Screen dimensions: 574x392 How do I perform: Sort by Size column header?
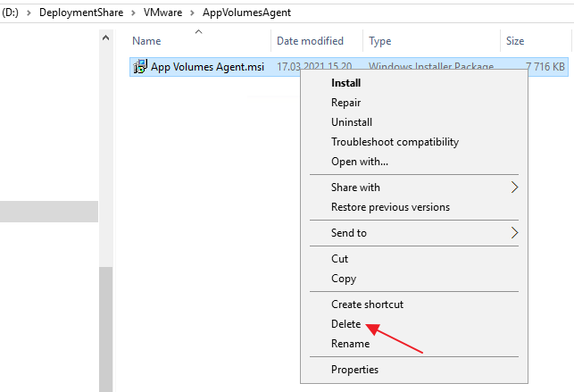[x=515, y=41]
